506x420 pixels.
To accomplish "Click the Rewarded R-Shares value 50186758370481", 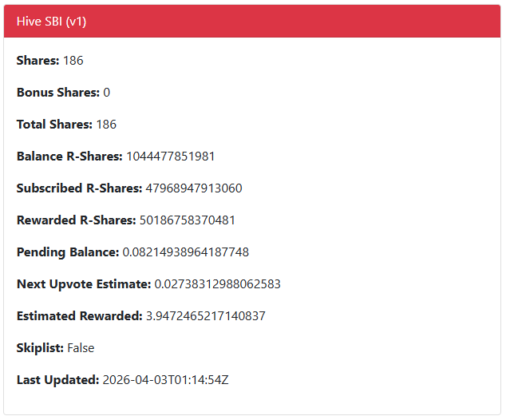I will click(187, 220).
